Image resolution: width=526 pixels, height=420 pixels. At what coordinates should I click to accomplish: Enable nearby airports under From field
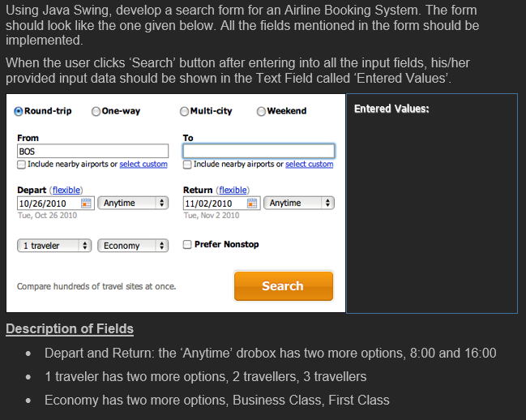click(21, 165)
